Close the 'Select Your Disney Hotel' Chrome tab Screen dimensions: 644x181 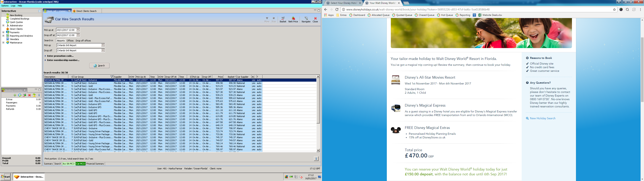(x=360, y=3)
